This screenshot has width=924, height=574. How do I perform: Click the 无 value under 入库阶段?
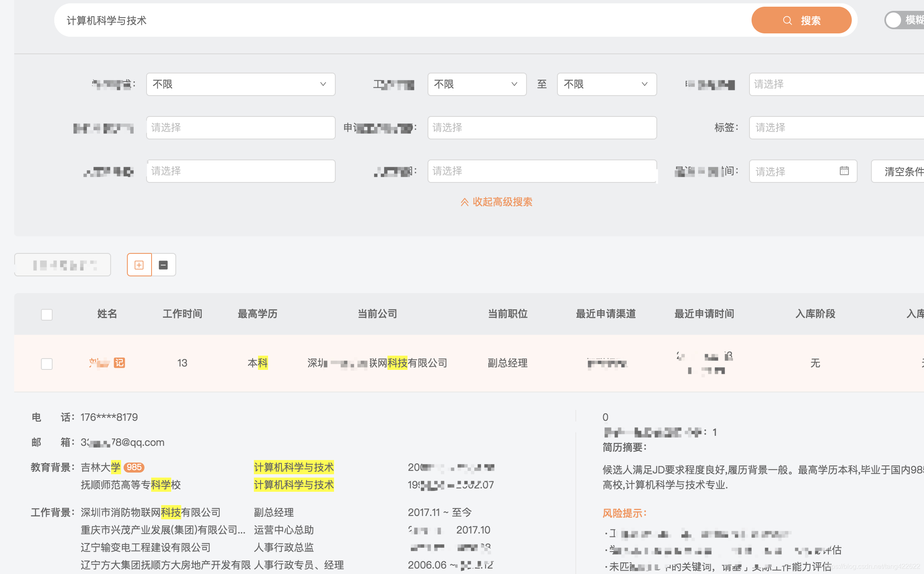click(815, 363)
